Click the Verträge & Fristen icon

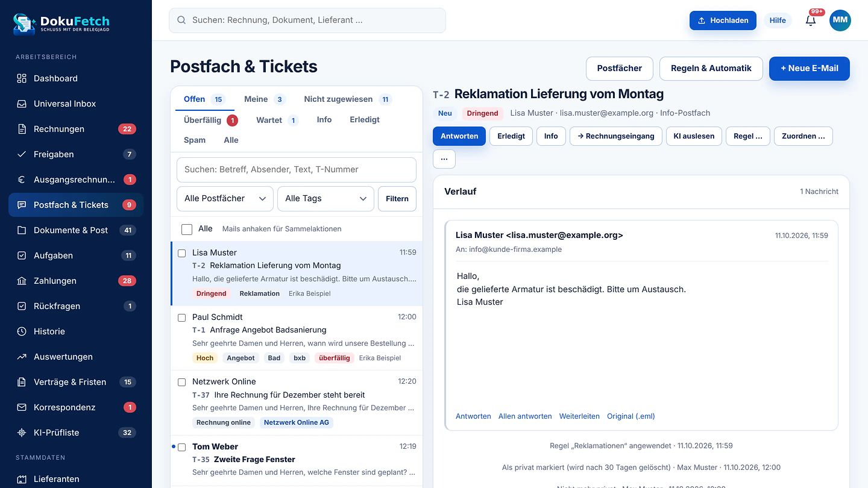pyautogui.click(x=22, y=382)
